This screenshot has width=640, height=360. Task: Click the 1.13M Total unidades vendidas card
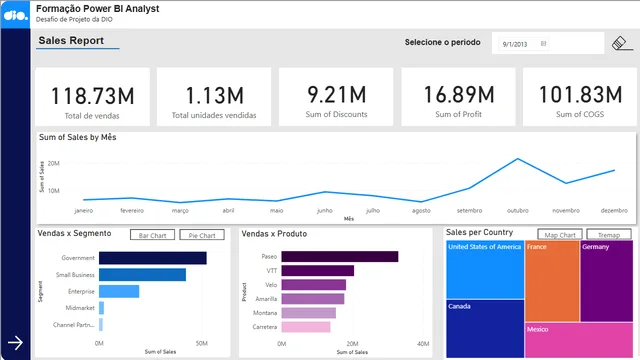pos(214,97)
